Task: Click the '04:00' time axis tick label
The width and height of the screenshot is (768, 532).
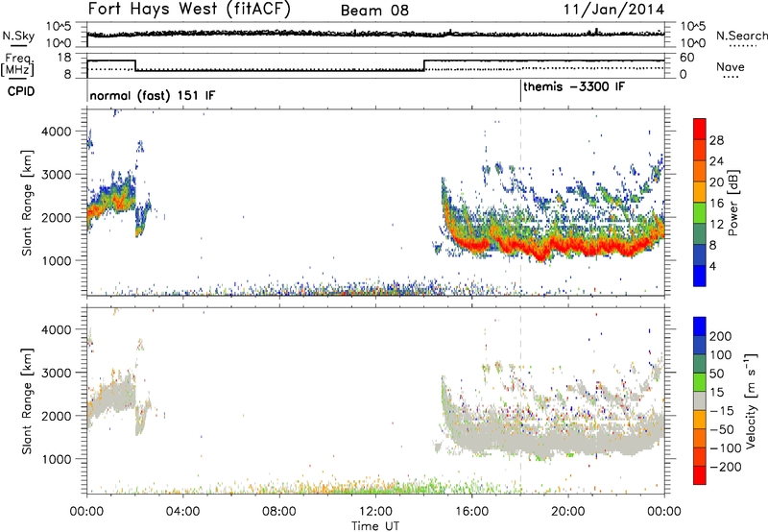Action: (182, 512)
